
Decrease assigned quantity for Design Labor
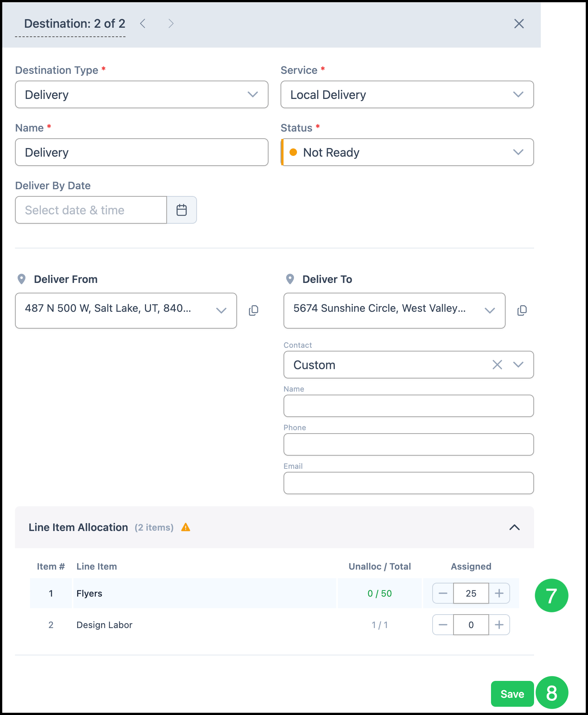[x=443, y=625]
